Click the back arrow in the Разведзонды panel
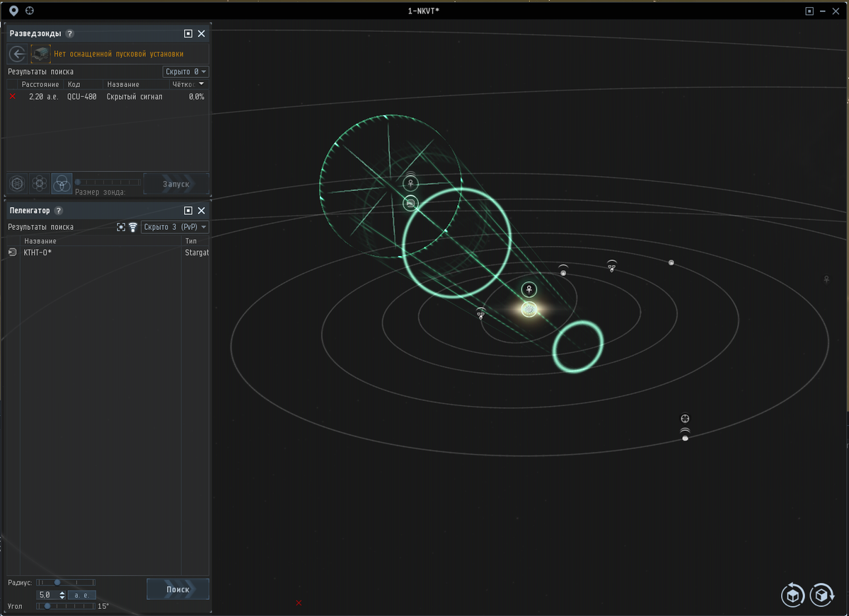849x616 pixels. (18, 54)
